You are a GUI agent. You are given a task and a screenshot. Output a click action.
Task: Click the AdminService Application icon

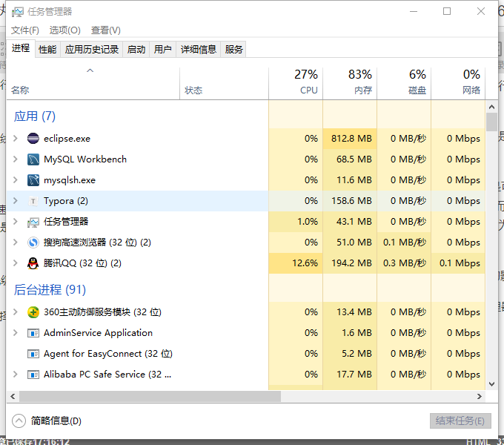tap(33, 333)
